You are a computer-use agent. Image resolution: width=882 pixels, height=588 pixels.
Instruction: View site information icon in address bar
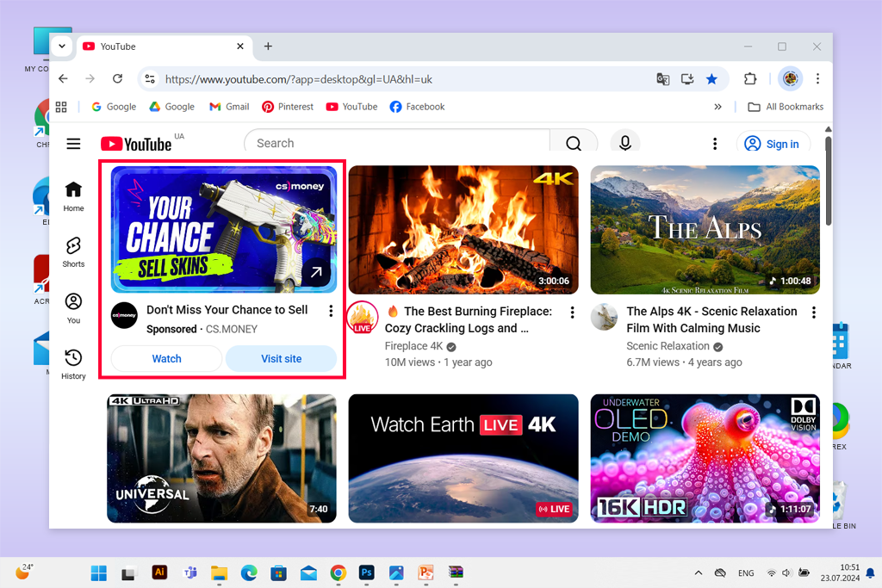click(150, 79)
